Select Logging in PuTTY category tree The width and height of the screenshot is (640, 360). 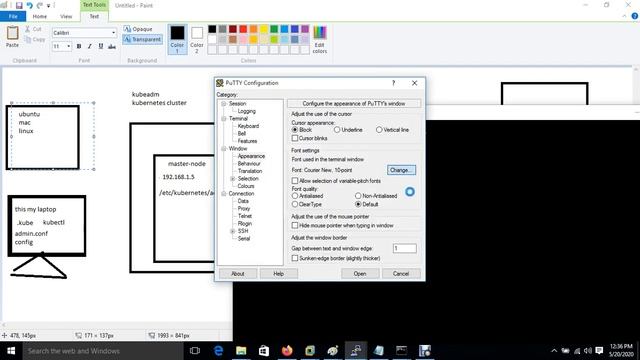[247, 111]
